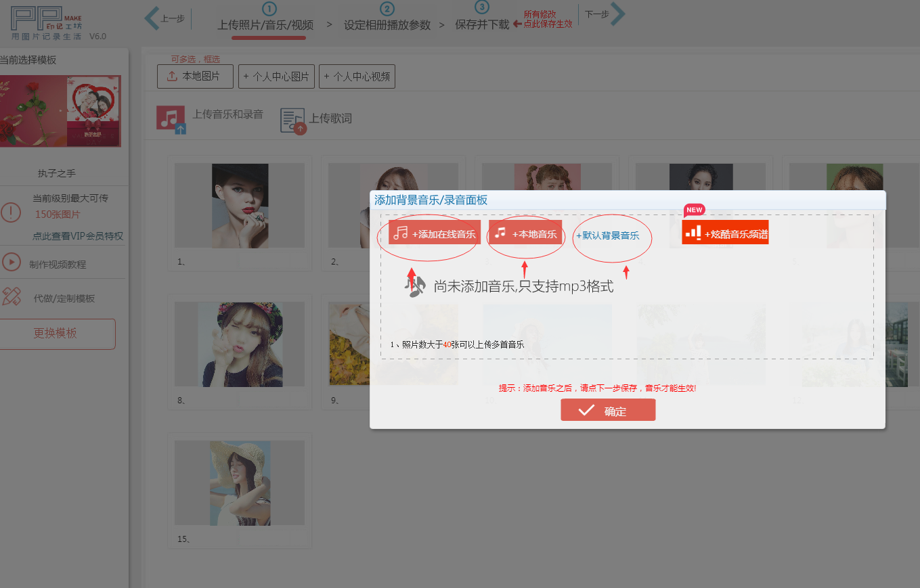Click the 上传歌词 lyrics icon

pos(294,120)
